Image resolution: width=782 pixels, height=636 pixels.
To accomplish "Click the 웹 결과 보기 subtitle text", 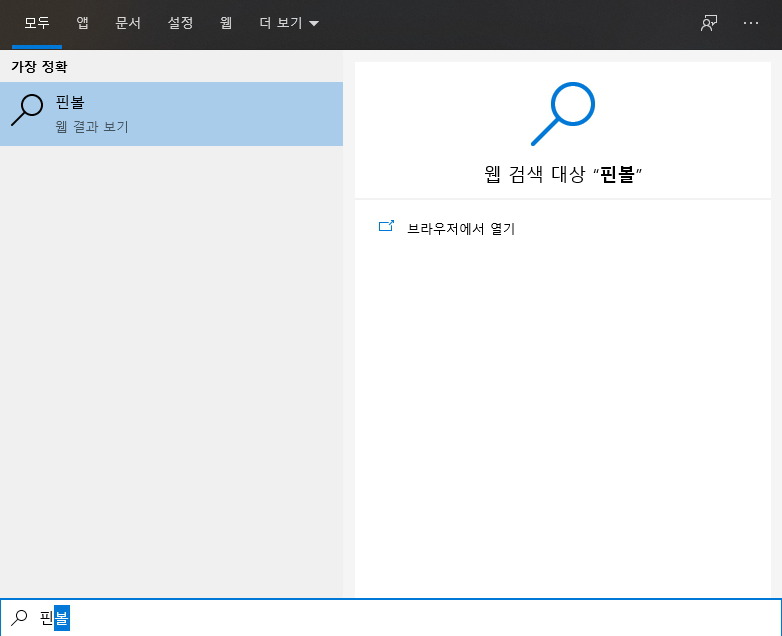I will 92,127.
